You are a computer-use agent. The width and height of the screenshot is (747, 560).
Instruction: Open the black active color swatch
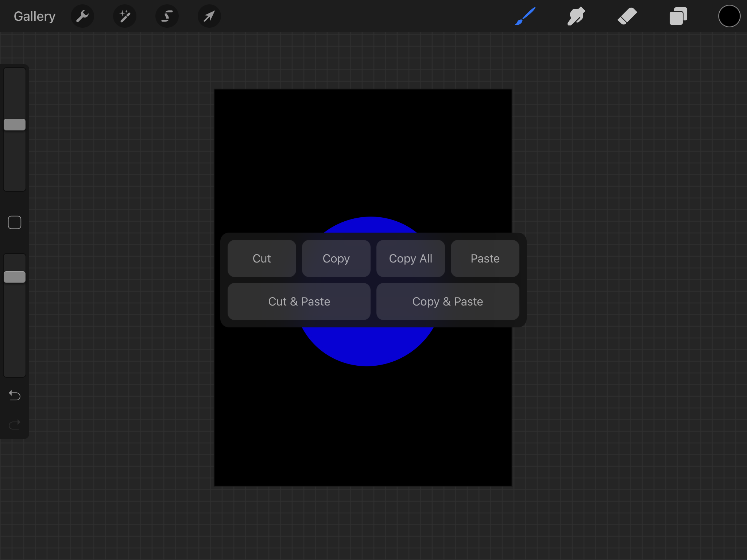click(x=729, y=16)
